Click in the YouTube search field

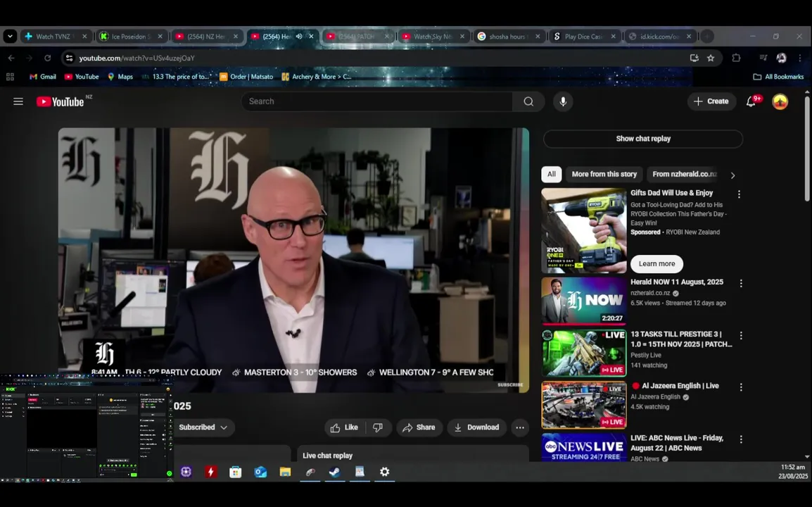point(376,101)
